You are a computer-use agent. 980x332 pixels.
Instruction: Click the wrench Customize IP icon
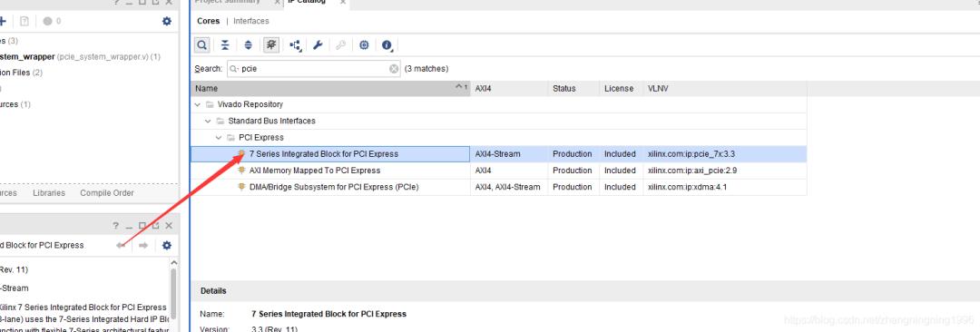click(x=318, y=45)
